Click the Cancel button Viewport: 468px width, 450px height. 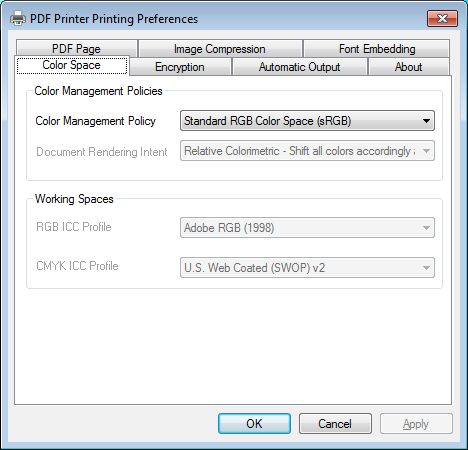335,424
